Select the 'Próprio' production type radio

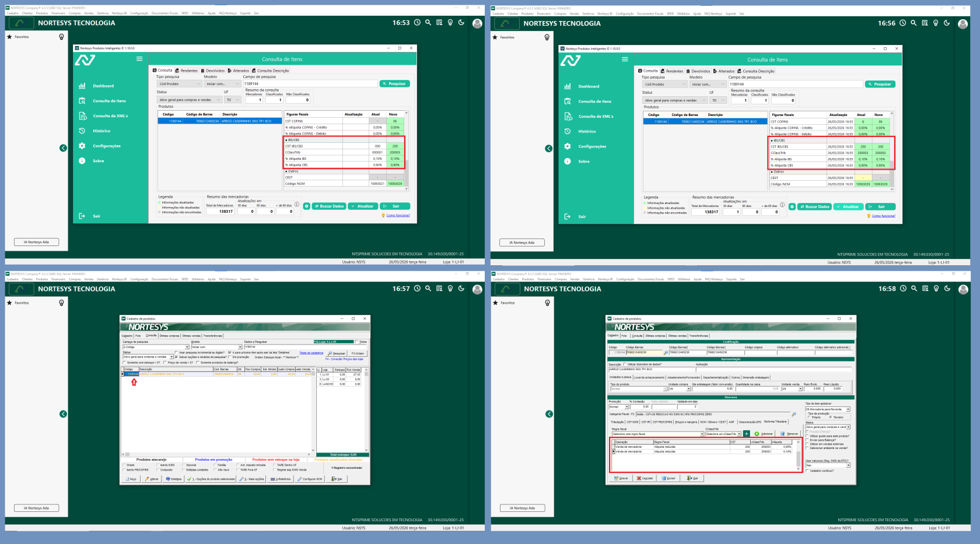point(809,417)
